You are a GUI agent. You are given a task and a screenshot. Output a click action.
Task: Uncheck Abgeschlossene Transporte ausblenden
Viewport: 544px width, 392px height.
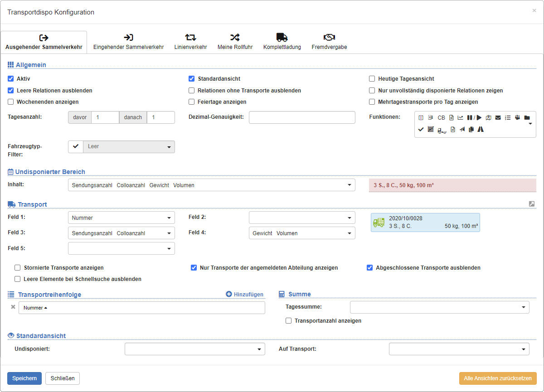tap(369, 268)
